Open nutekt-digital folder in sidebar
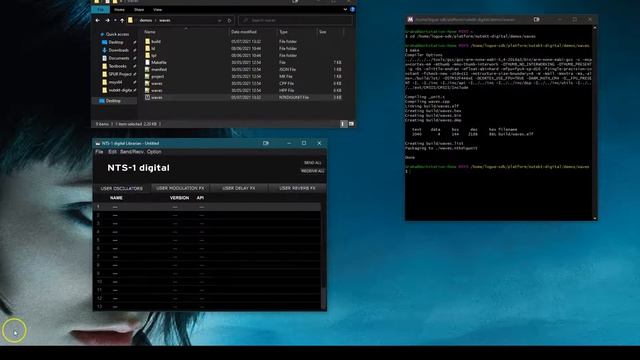 [x=120, y=90]
